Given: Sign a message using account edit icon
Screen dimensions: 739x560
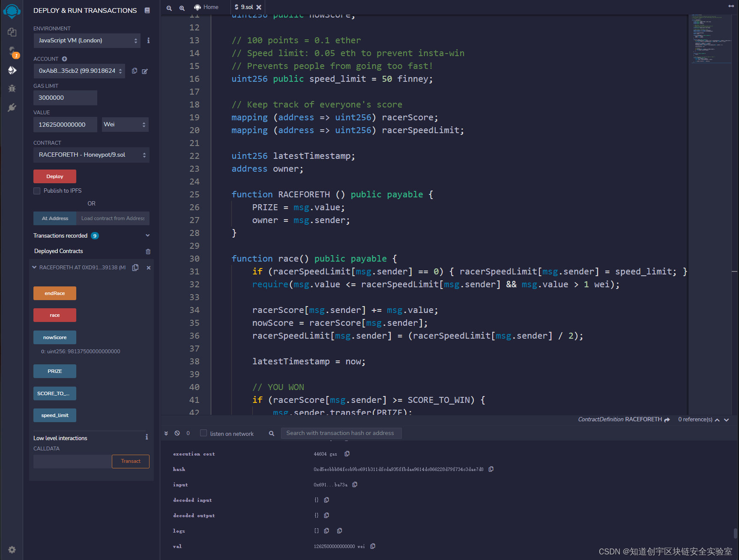Looking at the screenshot, I should (x=145, y=71).
